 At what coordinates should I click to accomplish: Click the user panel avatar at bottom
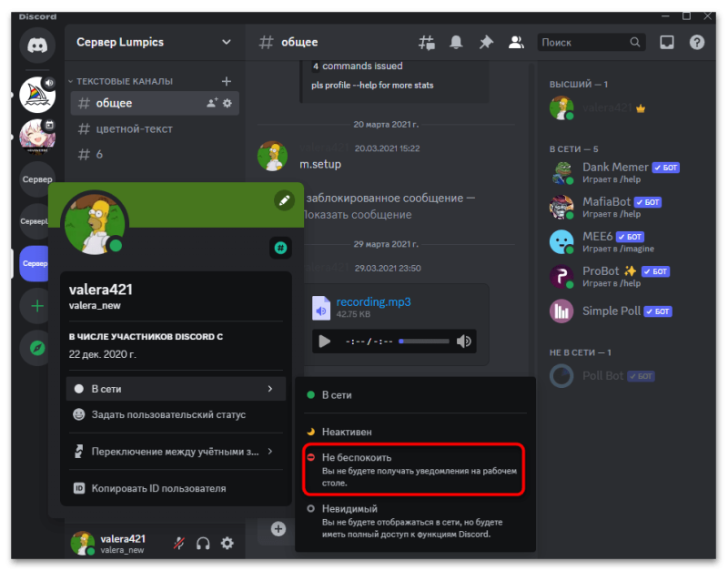(83, 543)
